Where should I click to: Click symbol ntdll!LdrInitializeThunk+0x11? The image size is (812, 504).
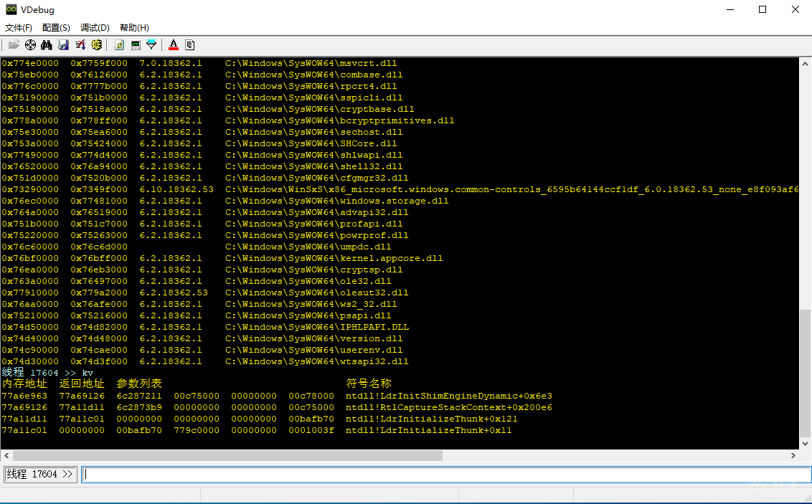pyautogui.click(x=429, y=430)
